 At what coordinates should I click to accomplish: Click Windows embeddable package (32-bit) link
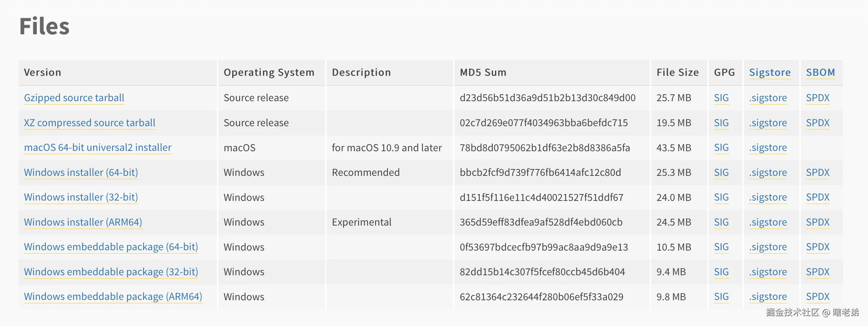pyautogui.click(x=111, y=272)
